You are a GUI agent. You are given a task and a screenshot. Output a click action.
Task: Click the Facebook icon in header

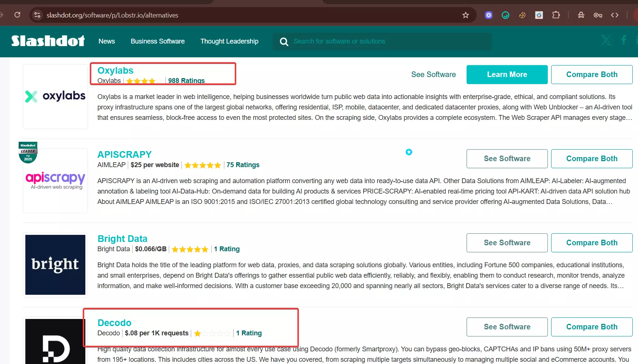pos(623,40)
